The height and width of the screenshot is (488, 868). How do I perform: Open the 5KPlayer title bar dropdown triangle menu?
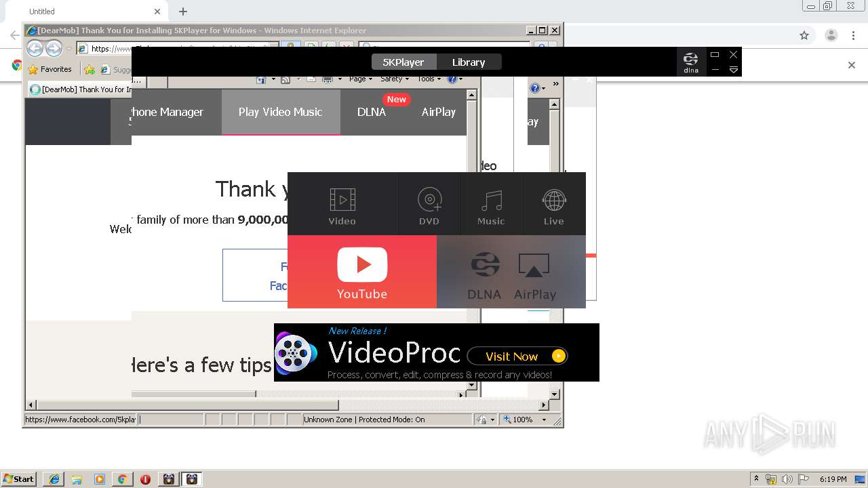coord(733,70)
